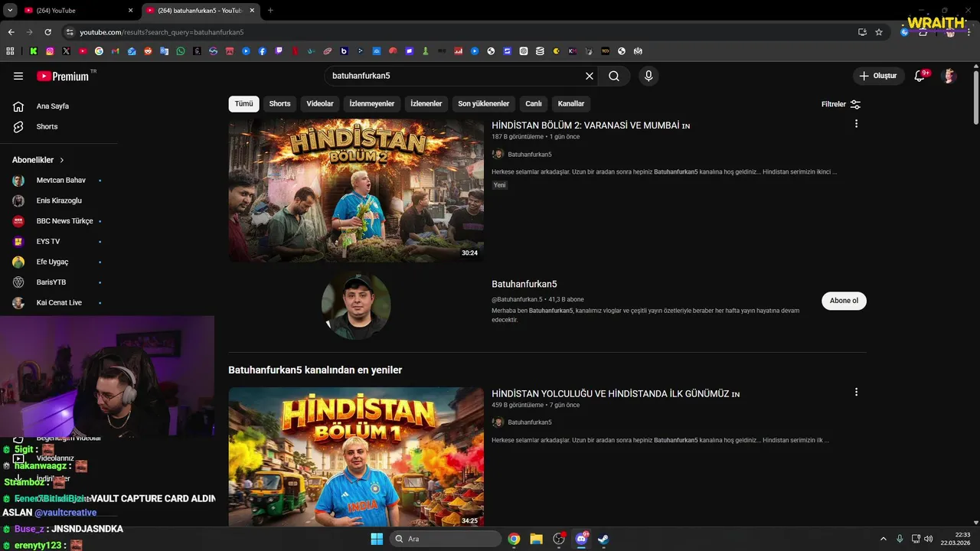Screen dimensions: 980x551
Task: Select the Shorts filter chip
Action: click(x=279, y=104)
